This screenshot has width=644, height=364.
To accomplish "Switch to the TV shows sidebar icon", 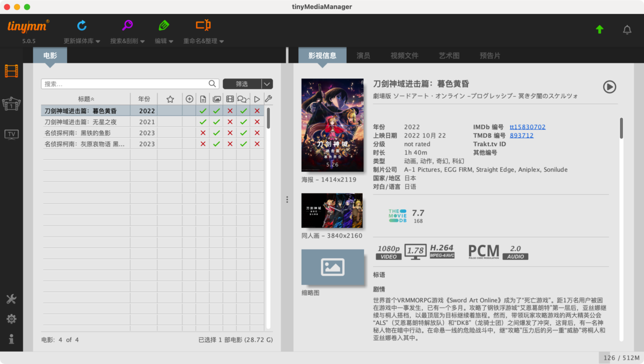I will click(x=11, y=134).
